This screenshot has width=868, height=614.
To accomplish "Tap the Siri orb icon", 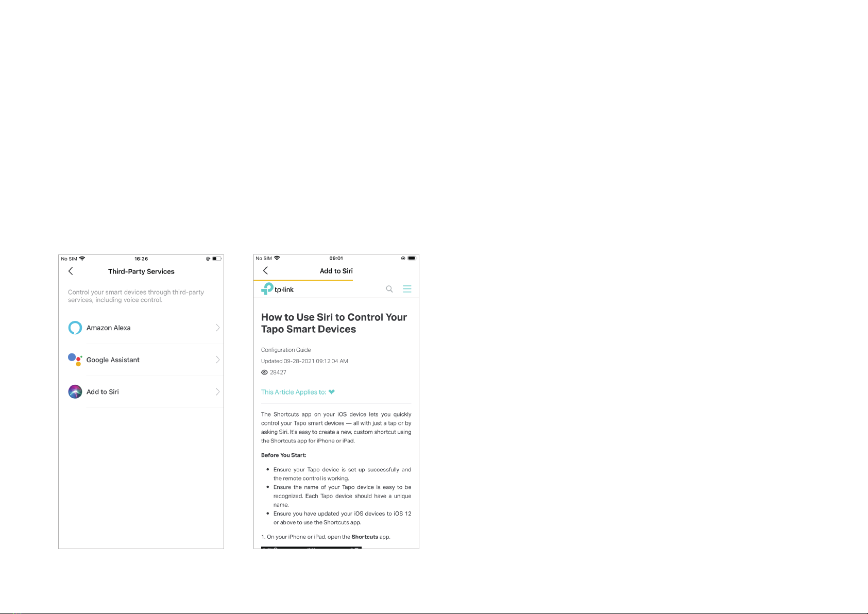I will [x=75, y=391].
